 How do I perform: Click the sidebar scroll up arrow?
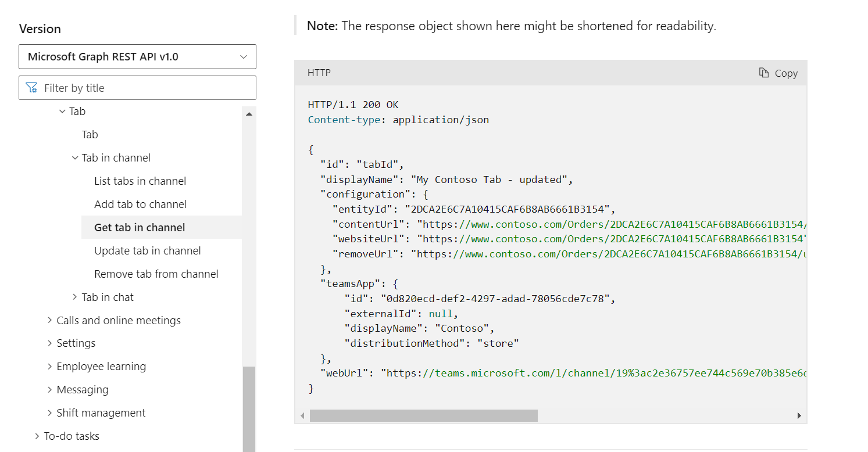(249, 114)
